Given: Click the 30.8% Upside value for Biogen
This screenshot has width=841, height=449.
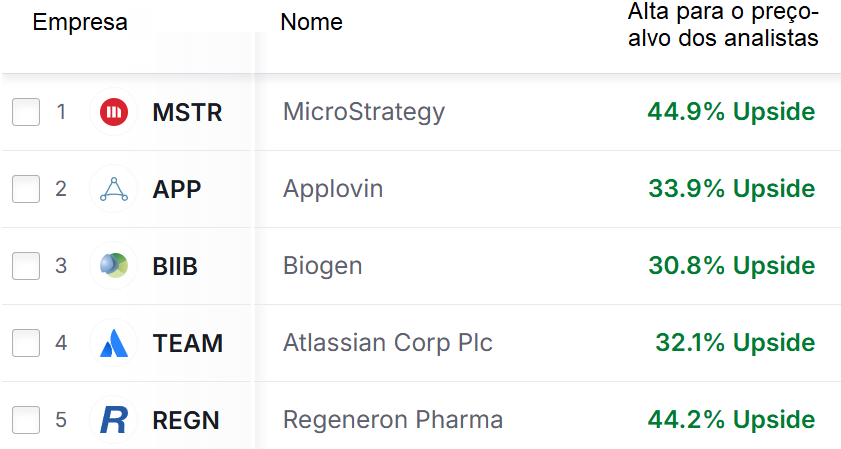Looking at the screenshot, I should [732, 266].
